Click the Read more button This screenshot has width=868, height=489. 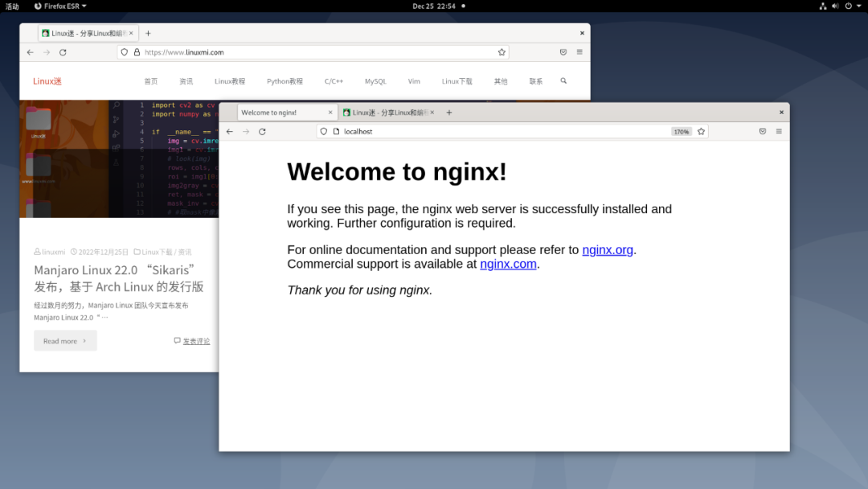(65, 340)
